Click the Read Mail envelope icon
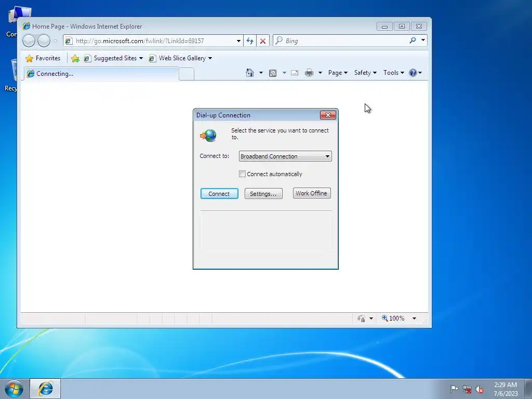The image size is (532, 399). coord(295,73)
